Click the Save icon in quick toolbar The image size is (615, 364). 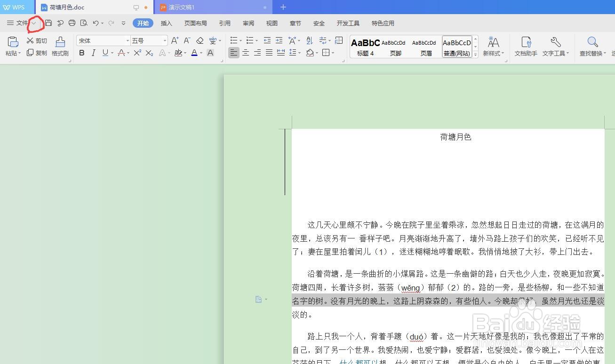(48, 23)
